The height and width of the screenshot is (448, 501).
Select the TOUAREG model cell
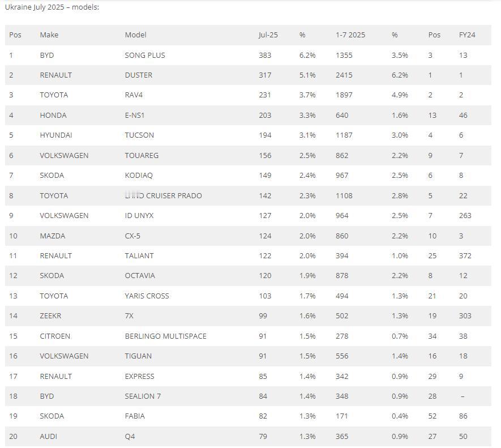[142, 155]
